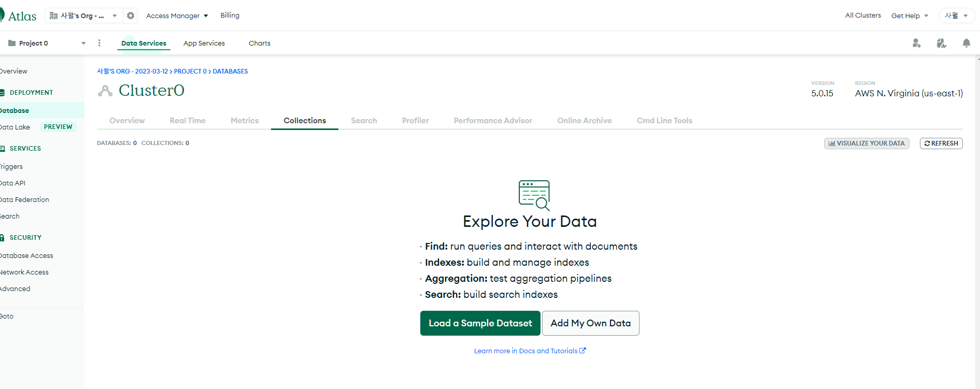Image resolution: width=980 pixels, height=389 pixels.
Task: Click Add My Own Data
Action: click(x=591, y=323)
